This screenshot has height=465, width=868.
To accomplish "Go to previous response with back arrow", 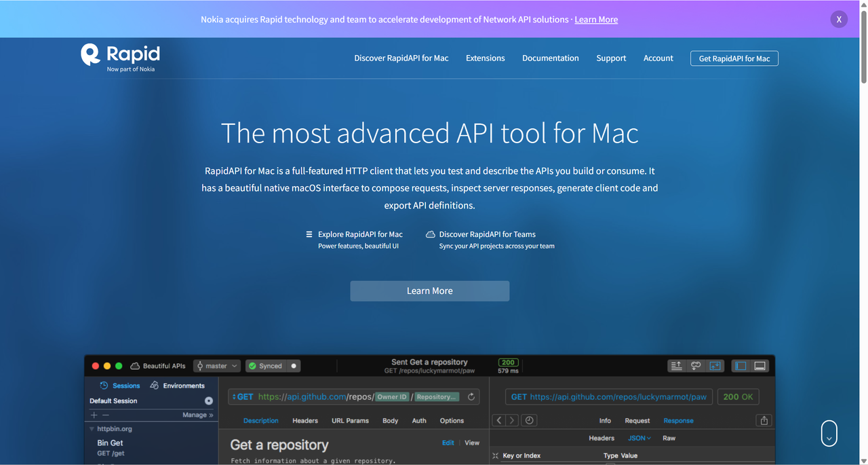I will [x=499, y=421].
